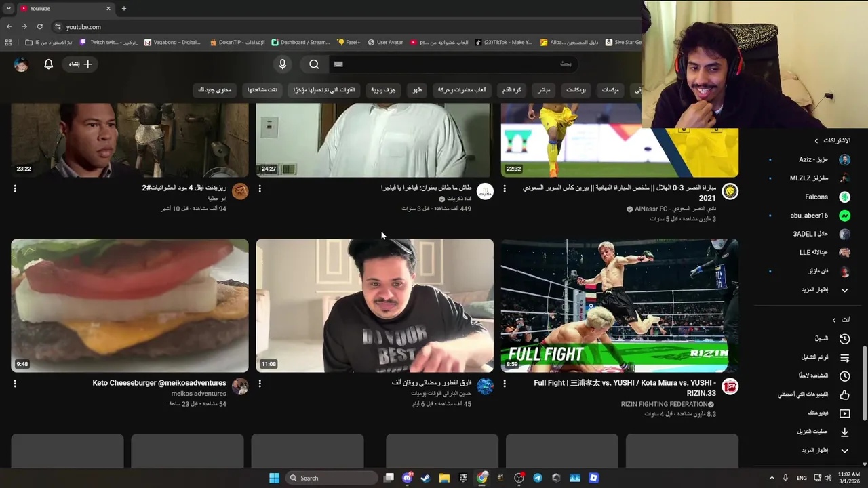868x488 pixels.
Task: Select the محتوى جديد لك filter chip
Action: point(215,90)
